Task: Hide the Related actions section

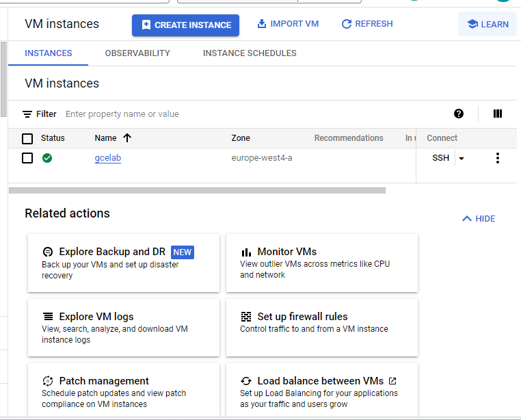Action: [x=479, y=218]
